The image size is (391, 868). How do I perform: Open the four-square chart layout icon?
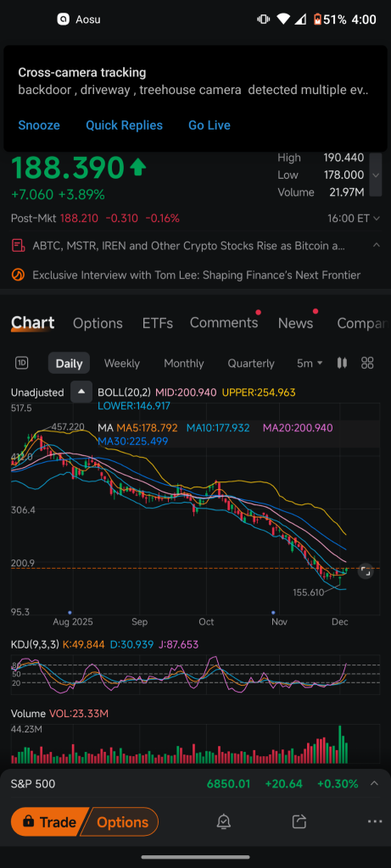[367, 363]
